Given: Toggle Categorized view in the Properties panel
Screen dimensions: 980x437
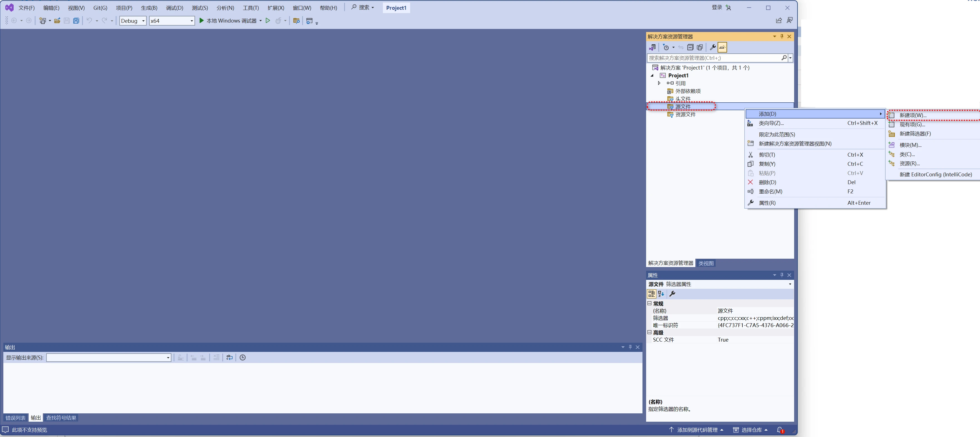Looking at the screenshot, I should pos(651,294).
